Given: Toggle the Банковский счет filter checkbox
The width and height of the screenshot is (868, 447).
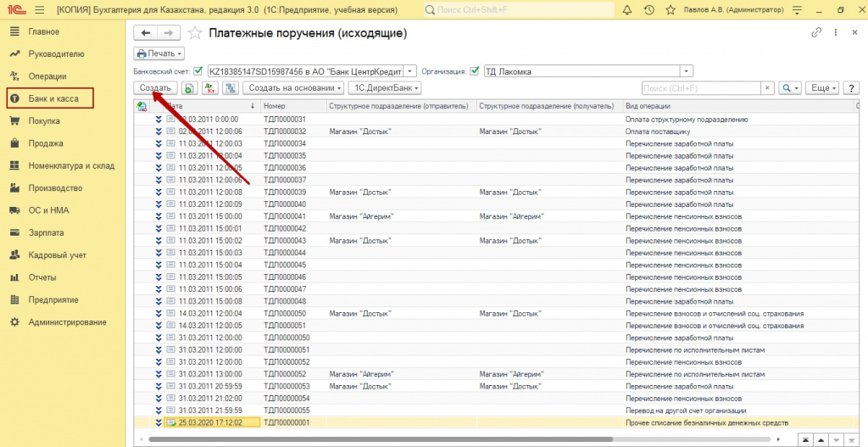Looking at the screenshot, I should coord(198,71).
